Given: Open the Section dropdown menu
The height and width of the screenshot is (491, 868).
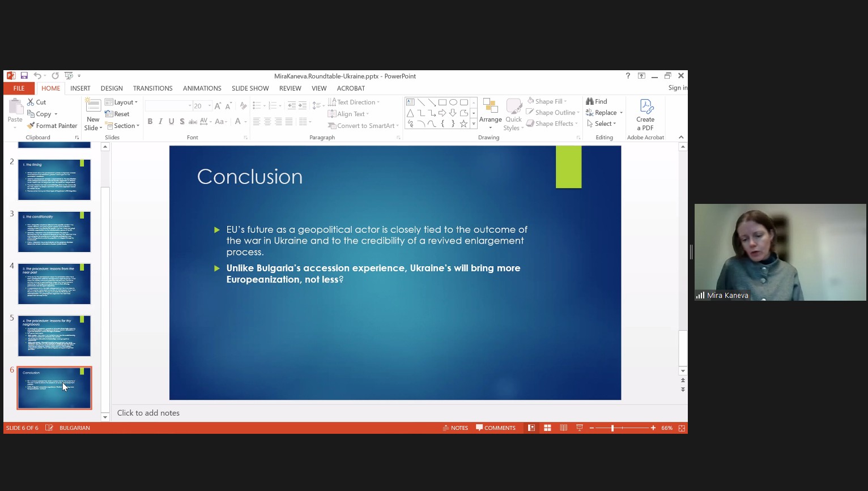Looking at the screenshot, I should 122,126.
